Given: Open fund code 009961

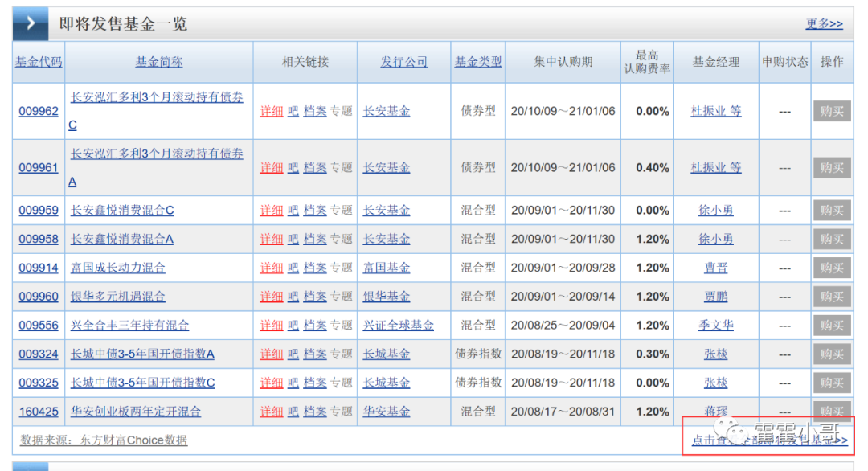Looking at the screenshot, I should pyautogui.click(x=39, y=168).
